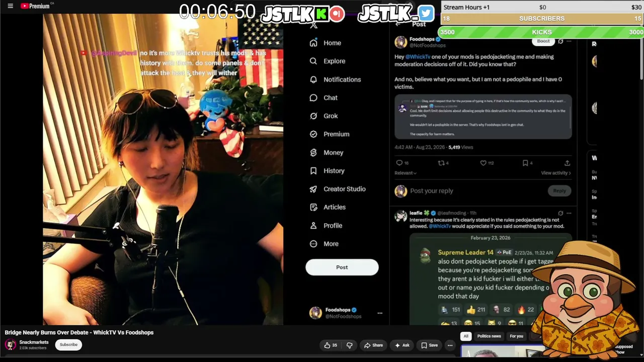
Task: Click the @NotFoodshops handle on the post
Action: click(427, 46)
